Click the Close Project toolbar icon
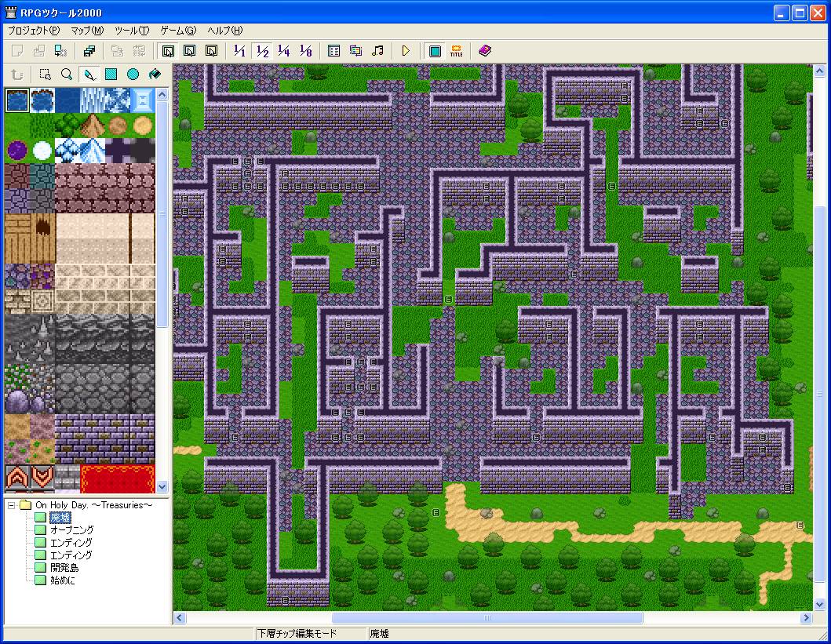The width and height of the screenshot is (831, 644). [x=61, y=51]
